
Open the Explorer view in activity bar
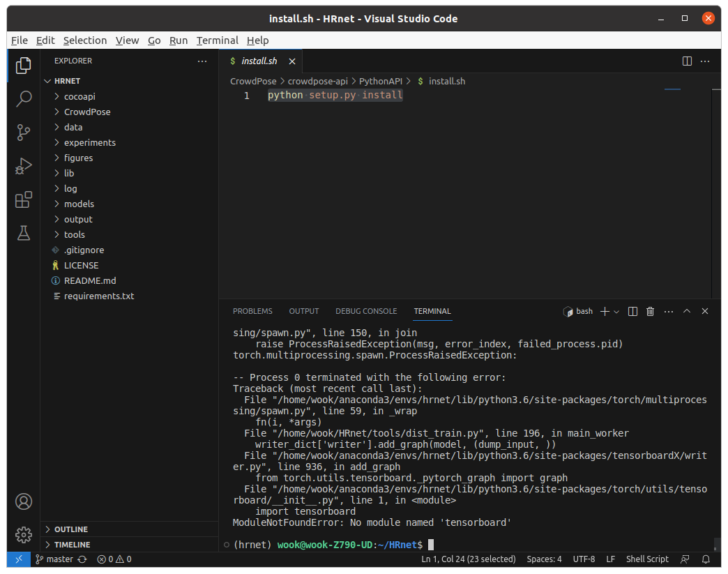[x=23, y=66]
